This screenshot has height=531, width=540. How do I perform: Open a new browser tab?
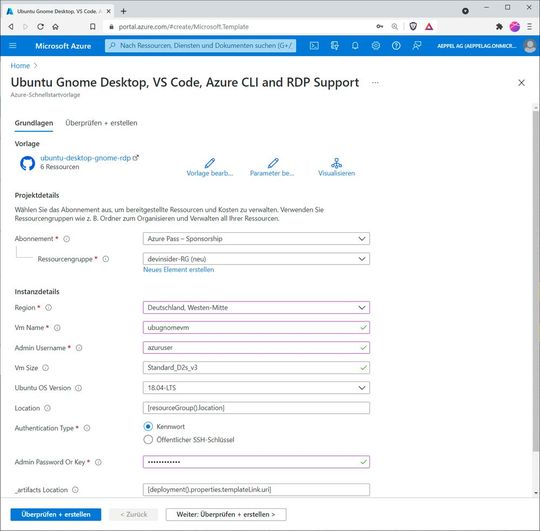(124, 11)
